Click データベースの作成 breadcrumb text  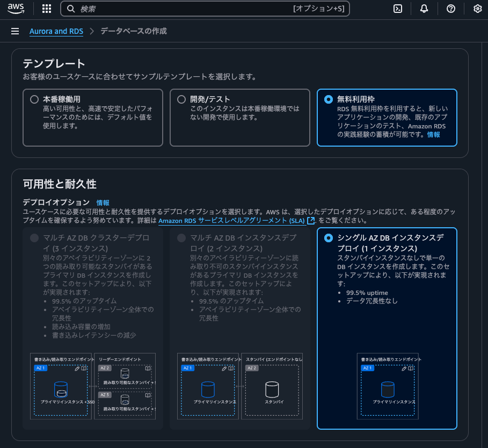point(134,31)
